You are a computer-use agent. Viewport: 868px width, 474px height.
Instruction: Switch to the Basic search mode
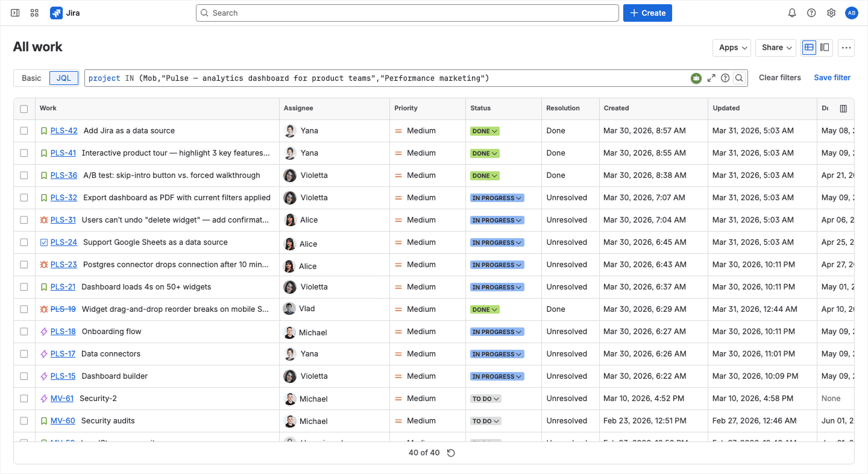(x=31, y=78)
